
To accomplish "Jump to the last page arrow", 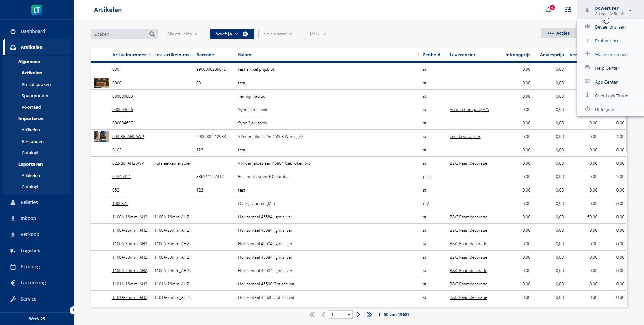I will (x=369, y=315).
